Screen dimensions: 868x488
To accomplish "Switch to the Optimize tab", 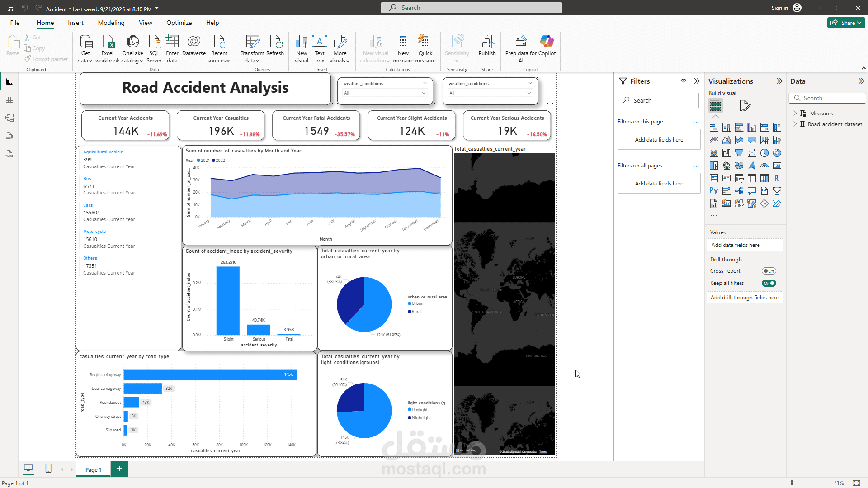I will 179,23.
